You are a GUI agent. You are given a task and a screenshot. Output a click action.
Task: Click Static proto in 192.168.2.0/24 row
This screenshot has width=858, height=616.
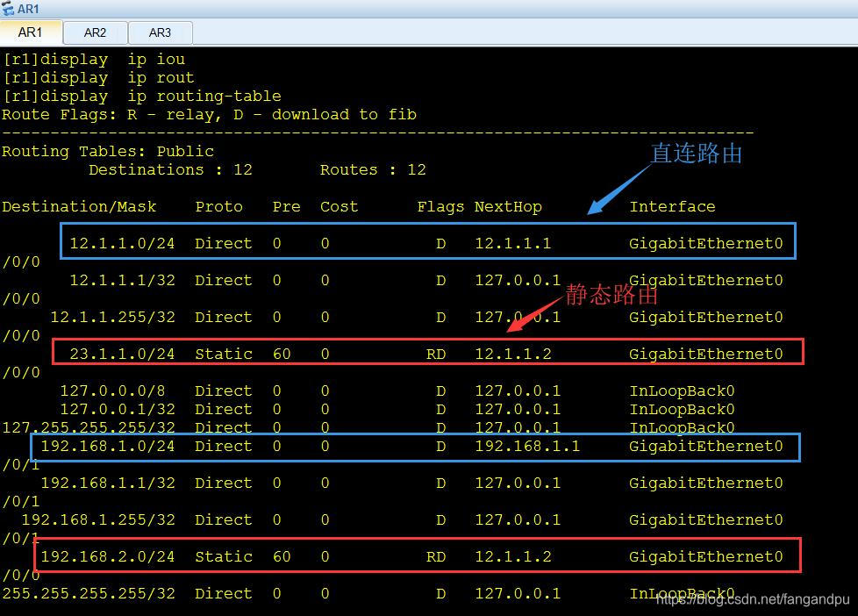[x=224, y=556]
